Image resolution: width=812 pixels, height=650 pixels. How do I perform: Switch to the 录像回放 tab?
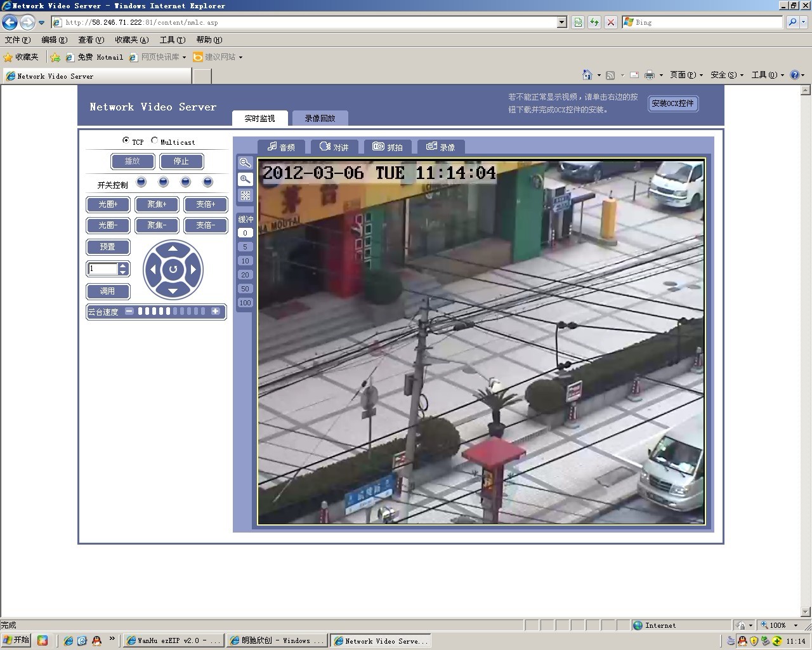click(x=320, y=118)
